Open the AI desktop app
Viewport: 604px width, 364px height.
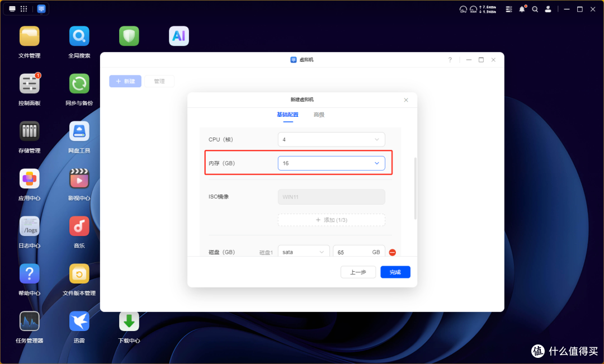(x=179, y=36)
